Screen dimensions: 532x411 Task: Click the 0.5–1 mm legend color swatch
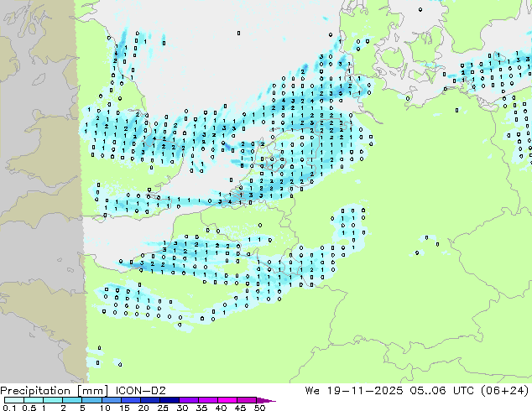pos(34,400)
